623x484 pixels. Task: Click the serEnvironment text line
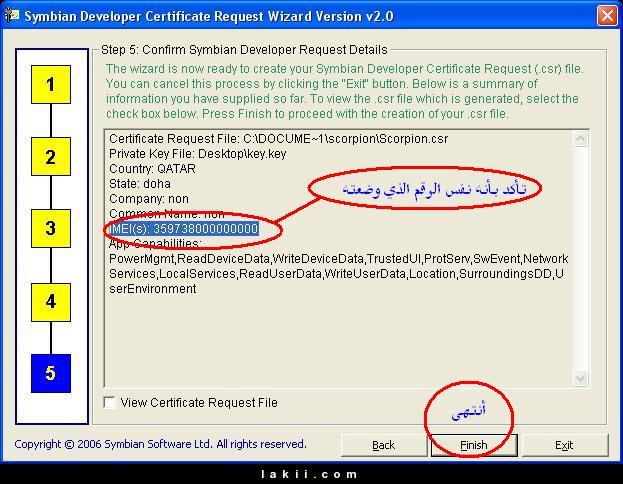pos(153,289)
